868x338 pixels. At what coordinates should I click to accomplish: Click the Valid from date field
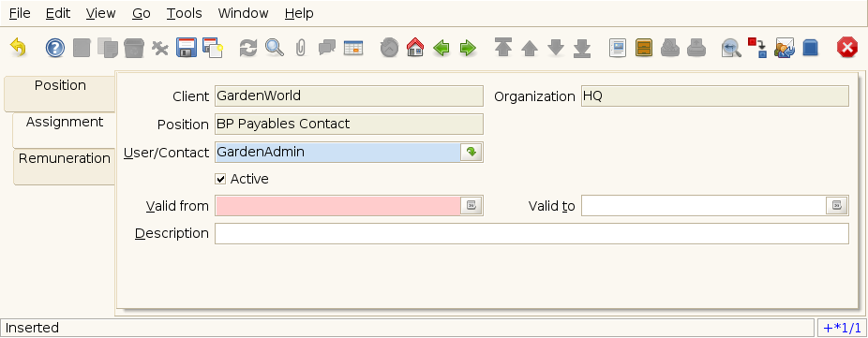[337, 206]
